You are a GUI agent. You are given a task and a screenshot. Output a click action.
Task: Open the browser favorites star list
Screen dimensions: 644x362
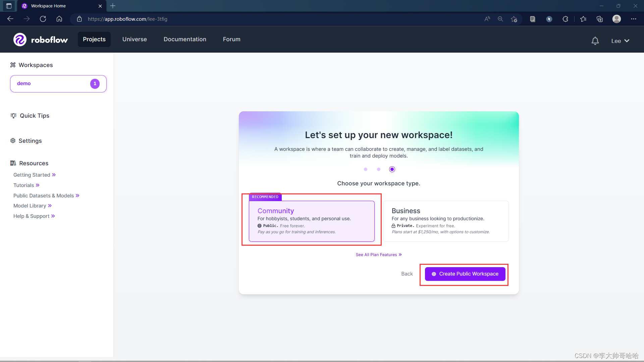[583, 19]
